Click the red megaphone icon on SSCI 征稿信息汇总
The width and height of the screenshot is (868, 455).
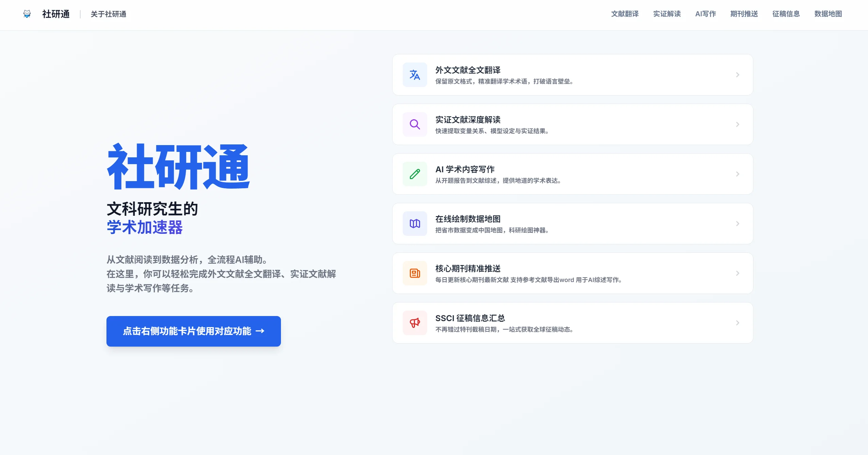tap(414, 322)
